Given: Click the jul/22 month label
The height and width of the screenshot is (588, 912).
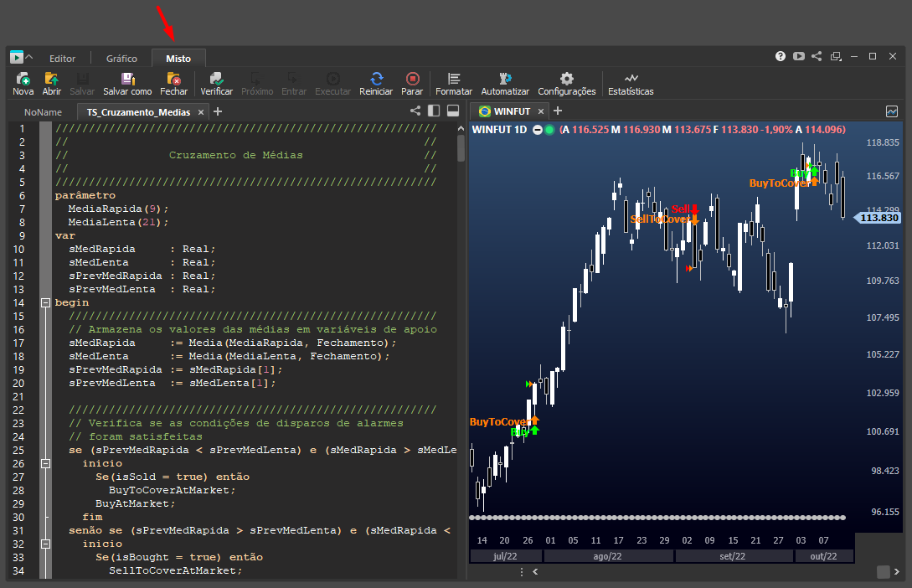Looking at the screenshot, I should click(x=505, y=556).
